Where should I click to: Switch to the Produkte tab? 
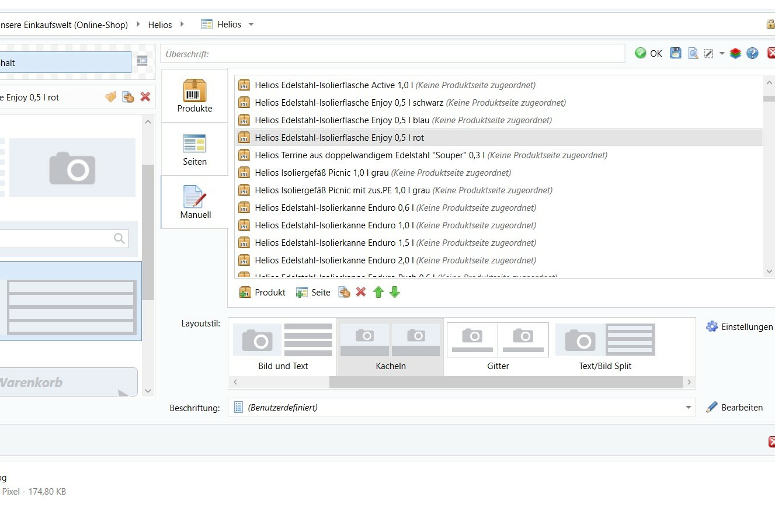194,96
